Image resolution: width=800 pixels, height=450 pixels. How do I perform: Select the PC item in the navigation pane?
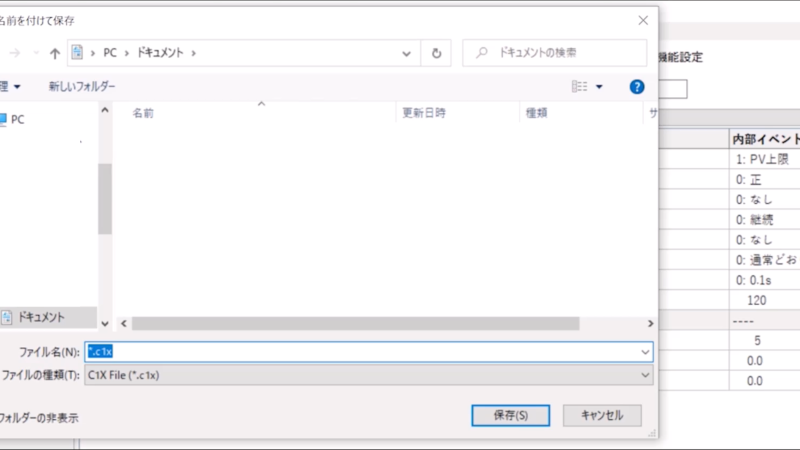click(18, 119)
